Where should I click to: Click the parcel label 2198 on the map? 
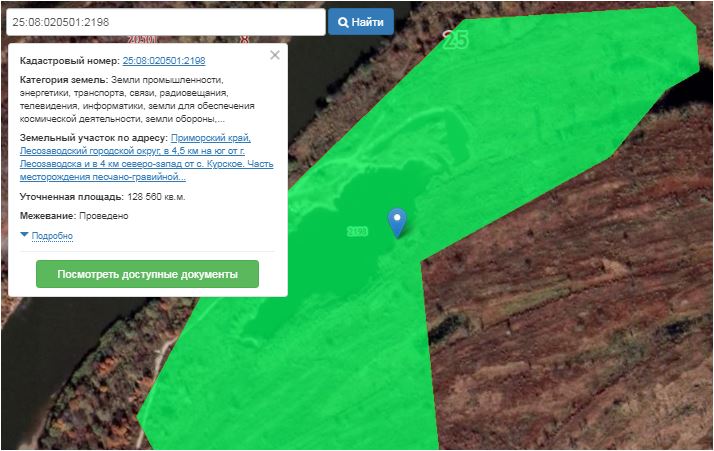(x=357, y=231)
